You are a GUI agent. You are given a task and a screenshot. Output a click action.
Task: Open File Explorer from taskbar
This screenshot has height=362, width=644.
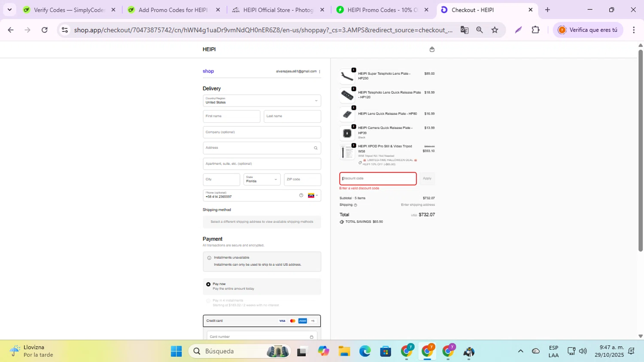click(344, 351)
